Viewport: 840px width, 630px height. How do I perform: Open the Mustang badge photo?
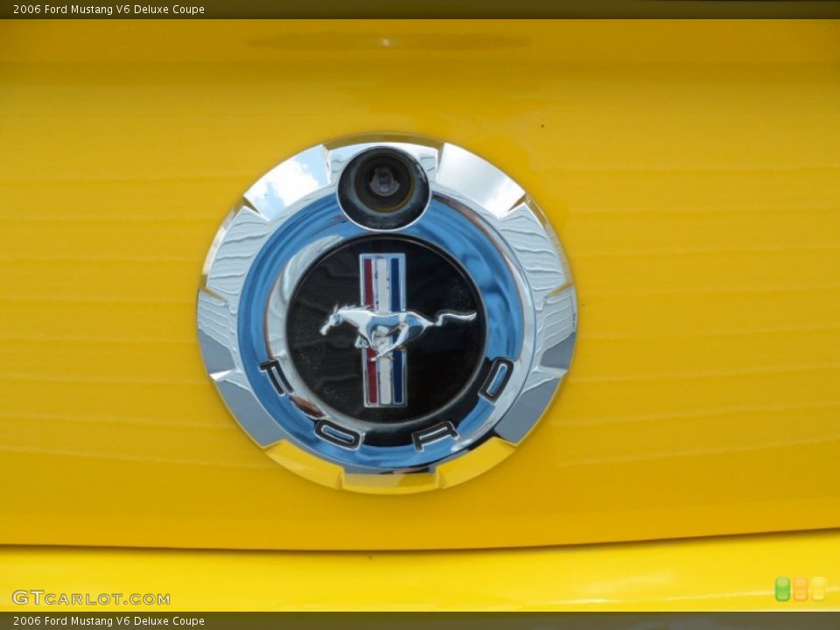(420, 316)
